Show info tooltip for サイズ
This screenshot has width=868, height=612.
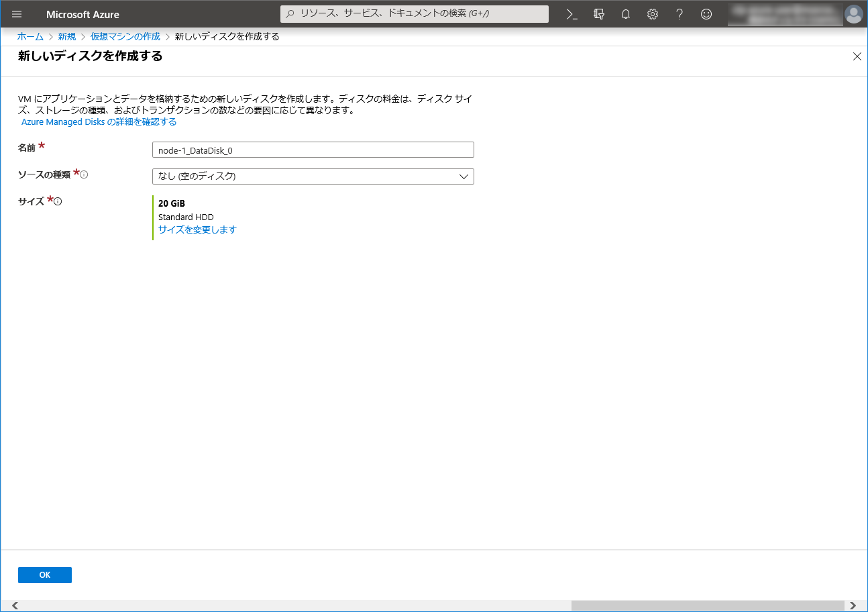[58, 201]
